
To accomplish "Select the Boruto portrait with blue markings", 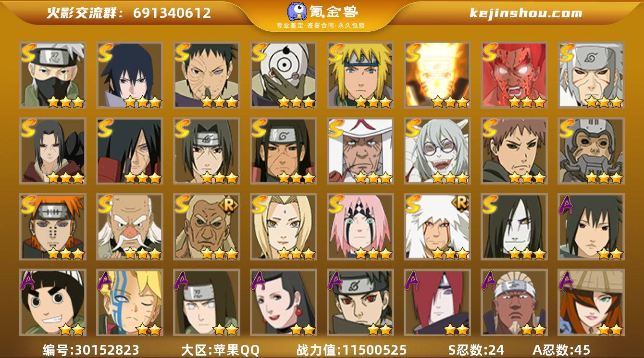I will (x=129, y=302).
